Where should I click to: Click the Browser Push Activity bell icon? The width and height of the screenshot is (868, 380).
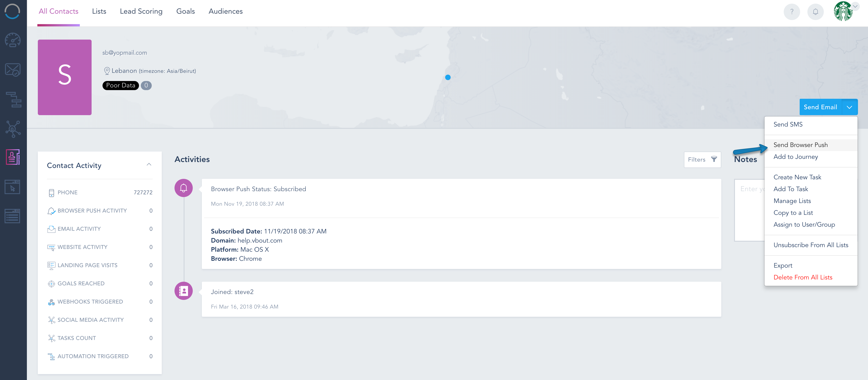click(51, 211)
